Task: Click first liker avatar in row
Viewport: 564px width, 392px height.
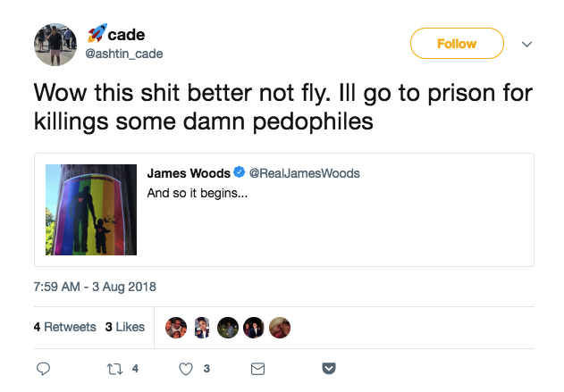Action: tap(176, 328)
